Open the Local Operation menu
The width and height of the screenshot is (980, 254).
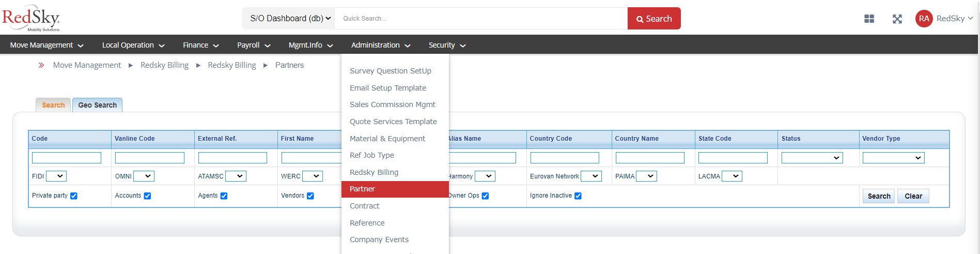point(133,45)
